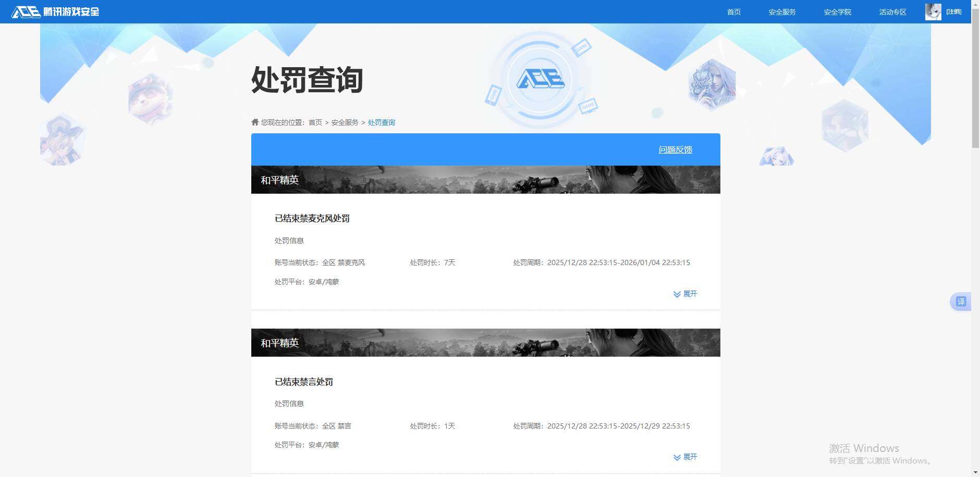Click the translate 译 floating icon

961,301
